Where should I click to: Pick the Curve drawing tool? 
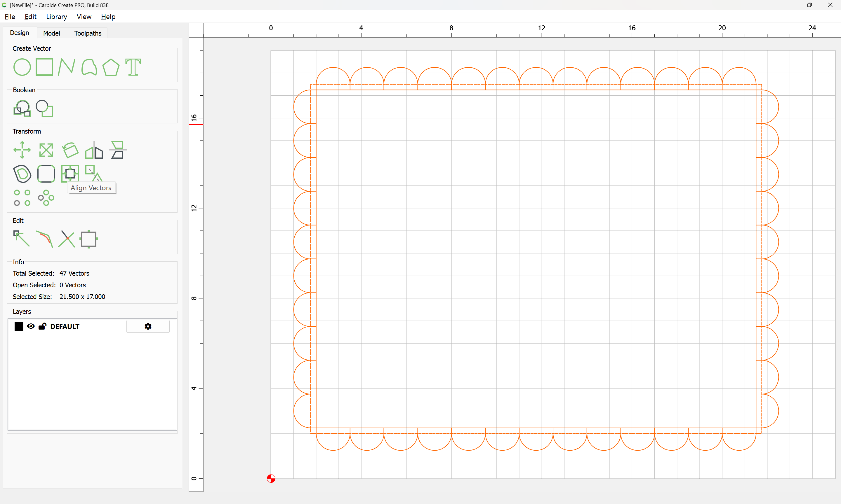tap(89, 67)
